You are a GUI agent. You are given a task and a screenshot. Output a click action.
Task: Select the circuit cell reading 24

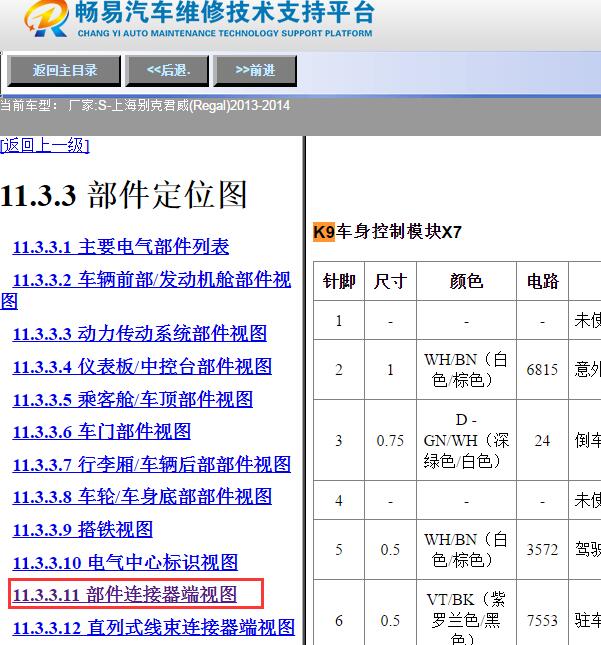(543, 440)
